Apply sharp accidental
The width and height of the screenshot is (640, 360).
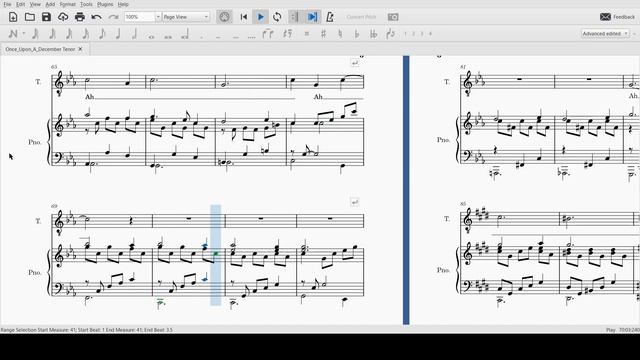323,34
